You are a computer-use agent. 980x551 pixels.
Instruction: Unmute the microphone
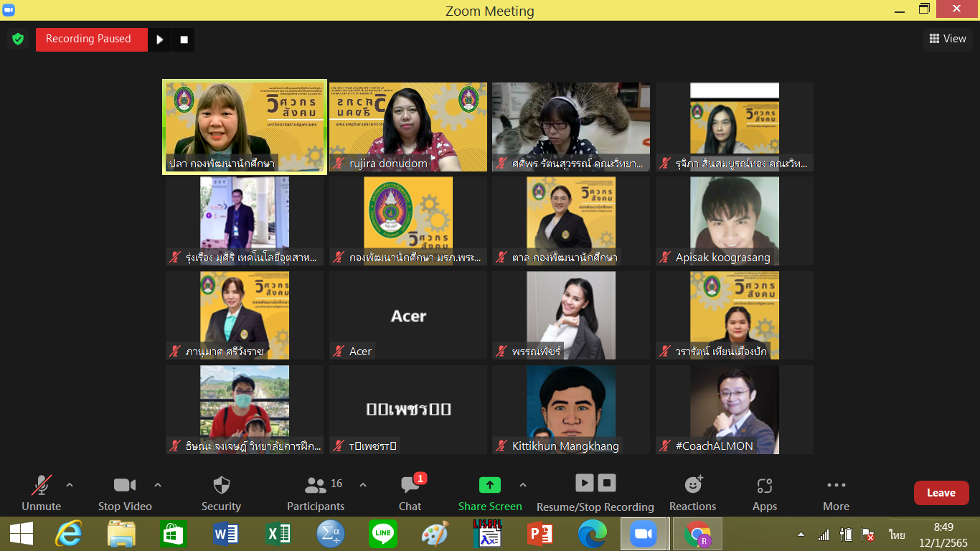[41, 486]
